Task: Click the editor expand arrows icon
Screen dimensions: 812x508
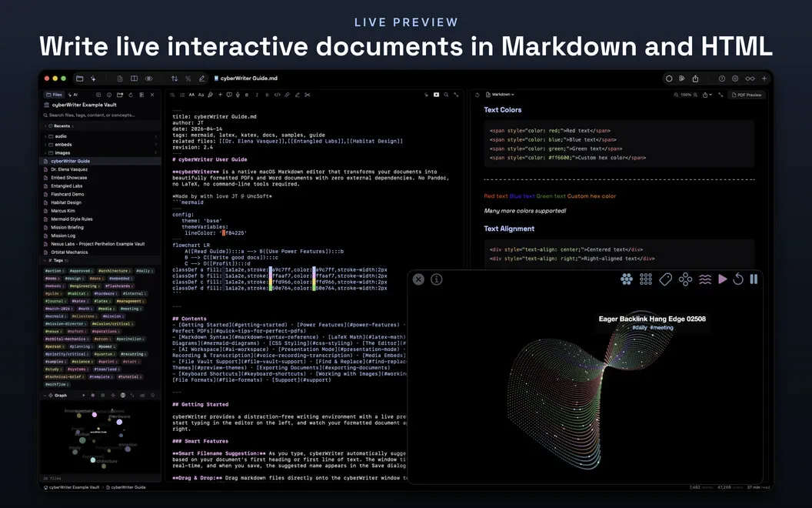Action: click(x=456, y=95)
